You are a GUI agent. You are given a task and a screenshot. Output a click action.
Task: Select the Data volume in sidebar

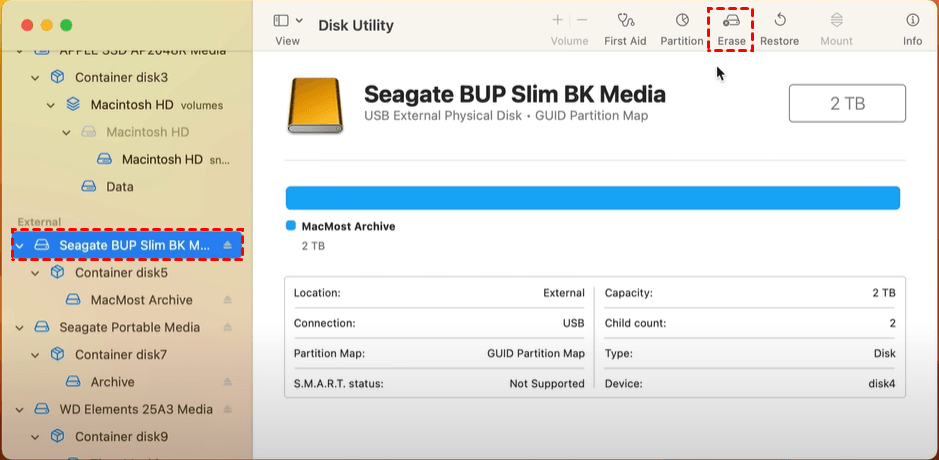click(119, 187)
